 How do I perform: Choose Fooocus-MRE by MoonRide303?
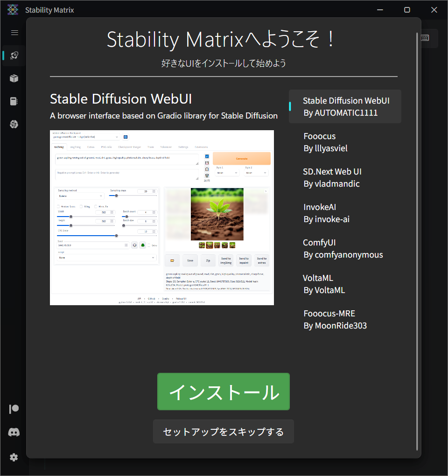345,319
